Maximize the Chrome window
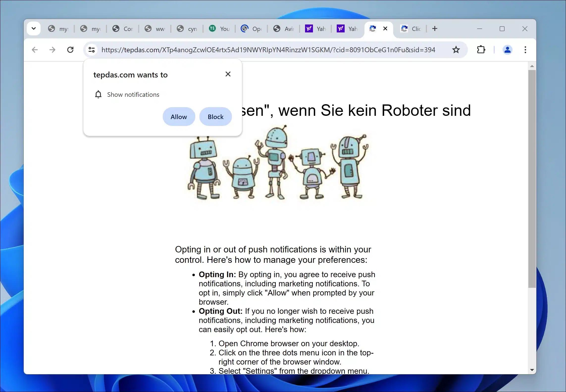Screen dimensions: 566x392 coord(502,29)
